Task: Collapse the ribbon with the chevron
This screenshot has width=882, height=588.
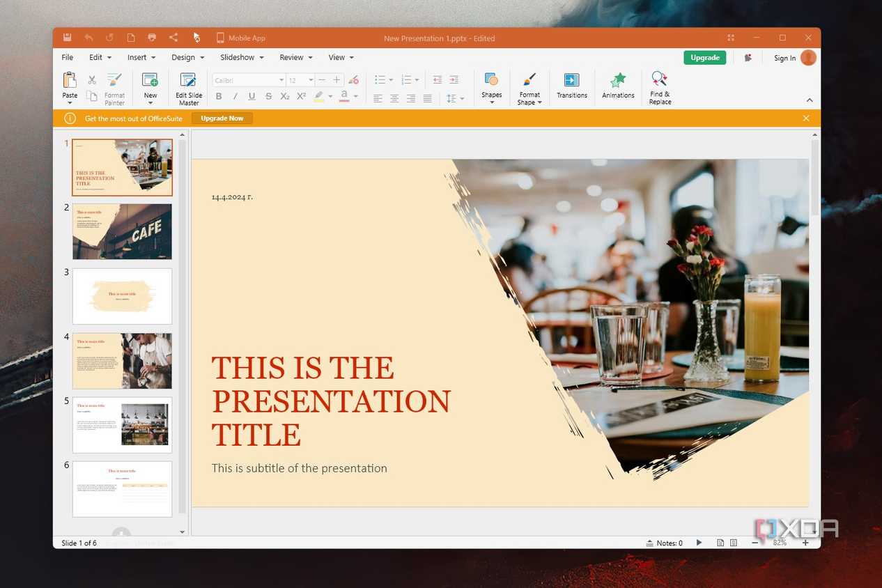Action: click(x=810, y=100)
